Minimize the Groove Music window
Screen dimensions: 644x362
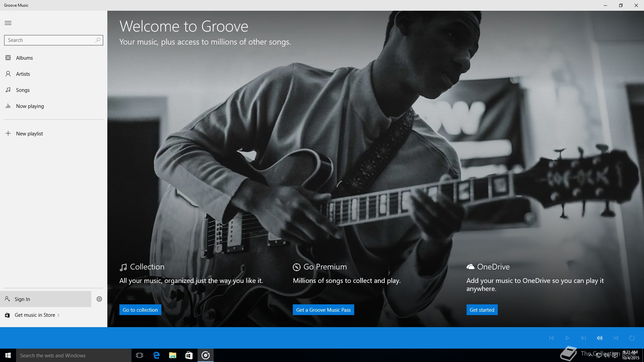click(x=605, y=5)
